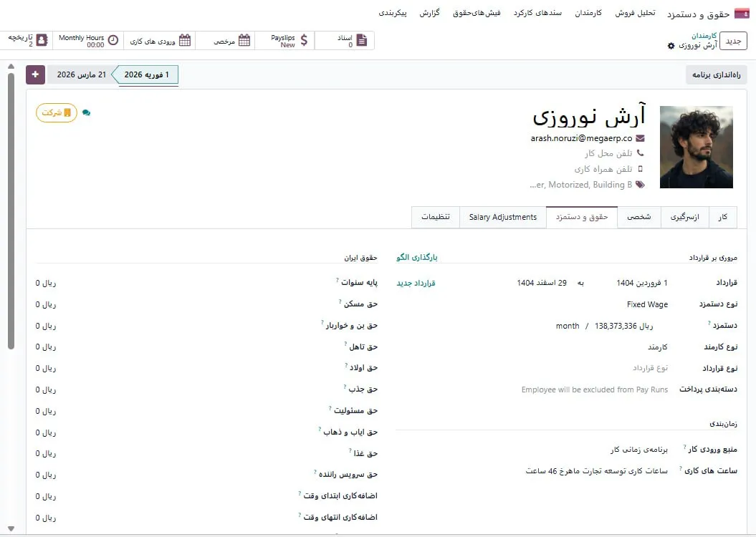Click help mark next to دستمزد label
Screen dimensions: 756x537
709,323
